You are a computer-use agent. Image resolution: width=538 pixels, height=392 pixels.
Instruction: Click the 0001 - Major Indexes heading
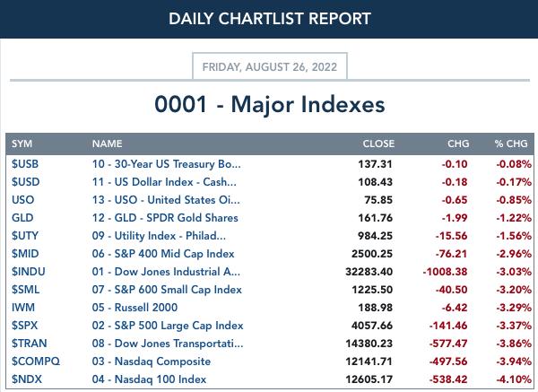coord(270,104)
